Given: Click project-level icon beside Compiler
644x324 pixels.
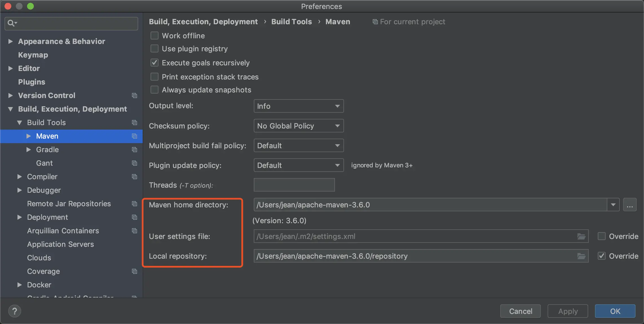Looking at the screenshot, I should (x=134, y=177).
